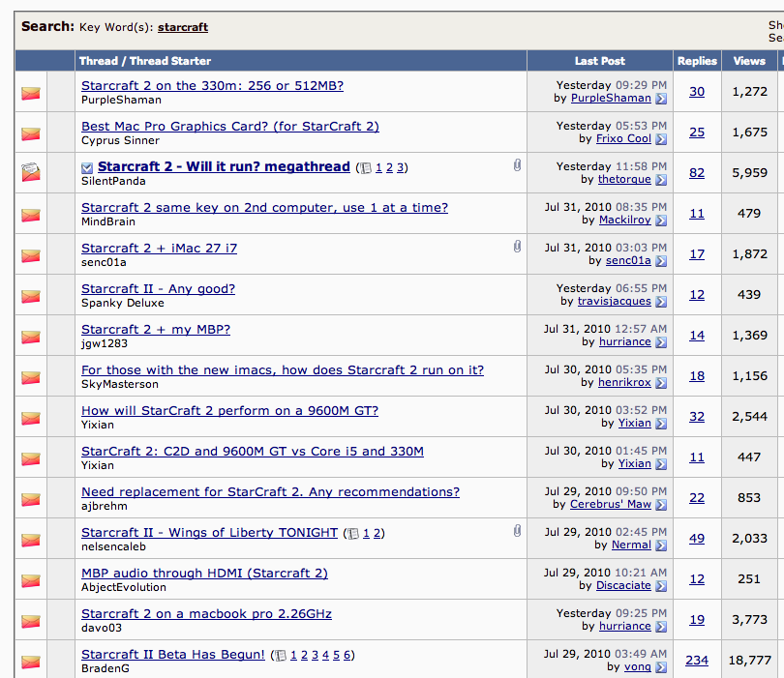Sort by Last Post column header

(x=600, y=61)
